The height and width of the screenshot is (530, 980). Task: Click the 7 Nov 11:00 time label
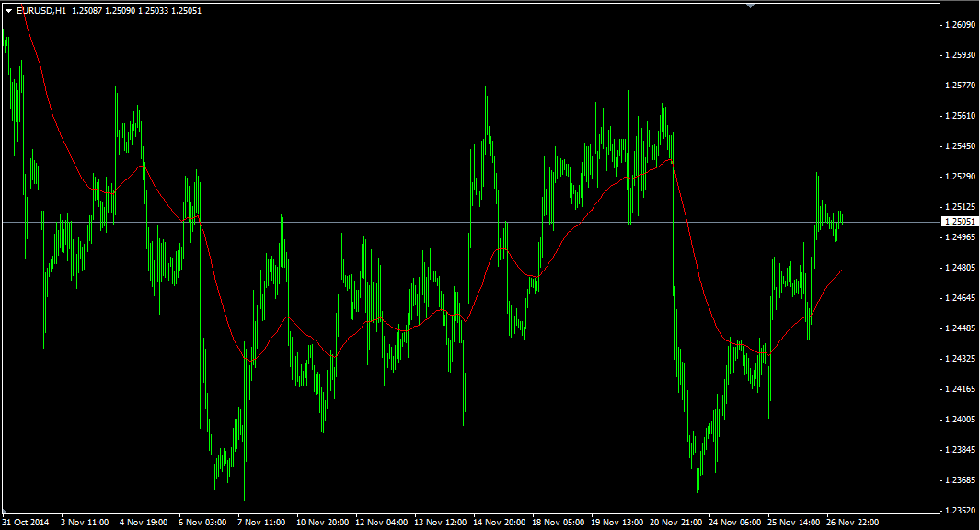click(x=261, y=522)
